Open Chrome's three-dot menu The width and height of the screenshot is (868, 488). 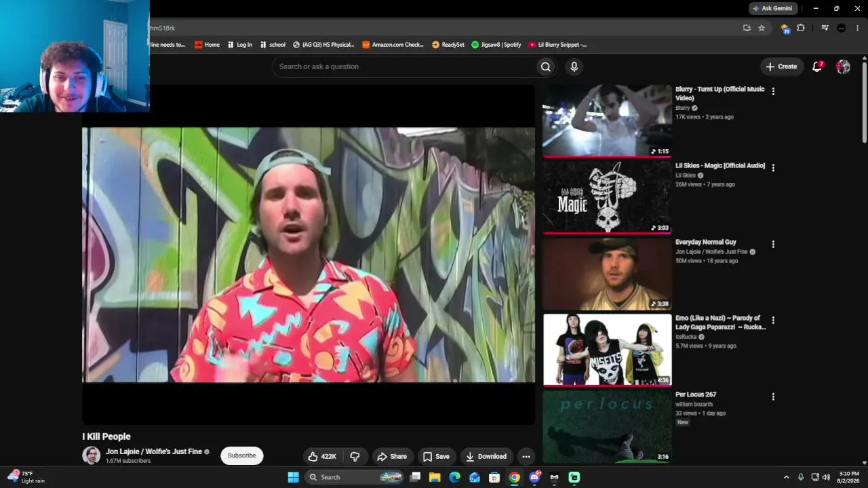click(857, 28)
